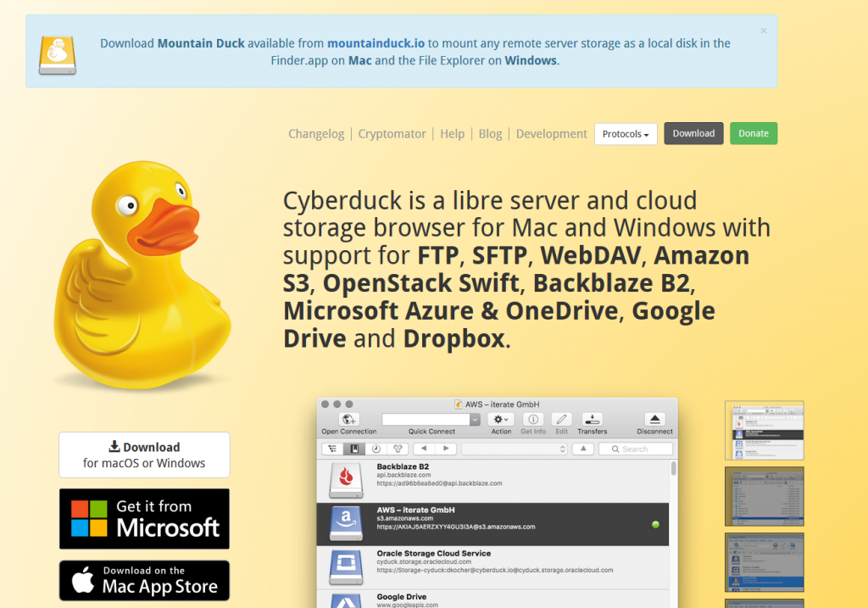The height and width of the screenshot is (608, 868).
Task: Click the Get Info icon
Action: click(x=533, y=419)
